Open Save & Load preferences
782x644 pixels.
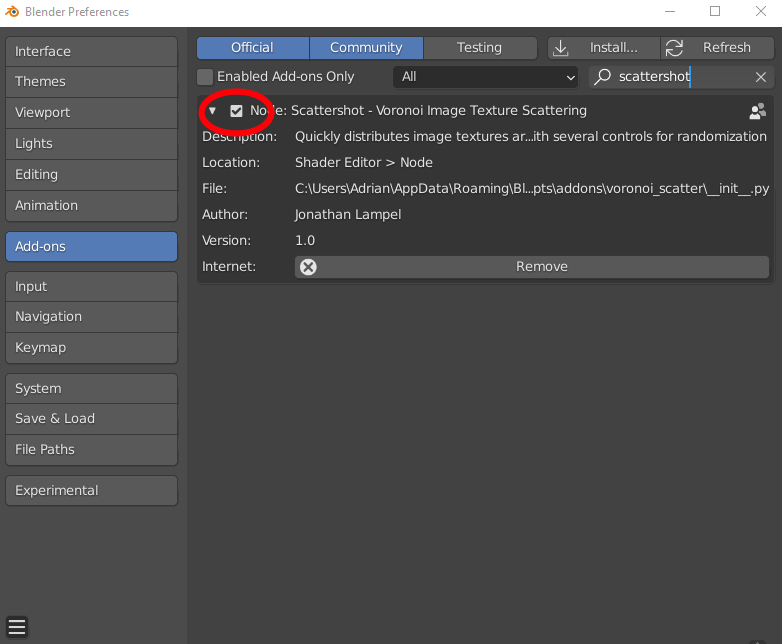click(91, 419)
